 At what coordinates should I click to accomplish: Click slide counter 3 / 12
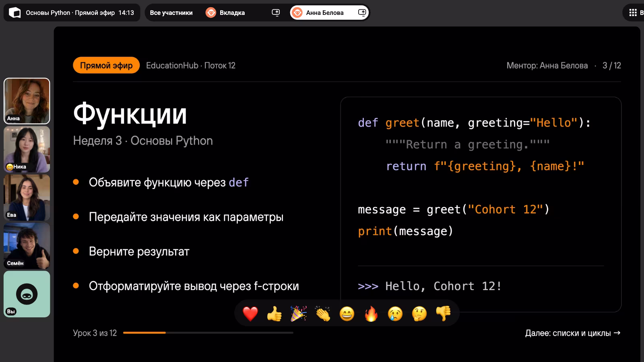[x=612, y=66]
